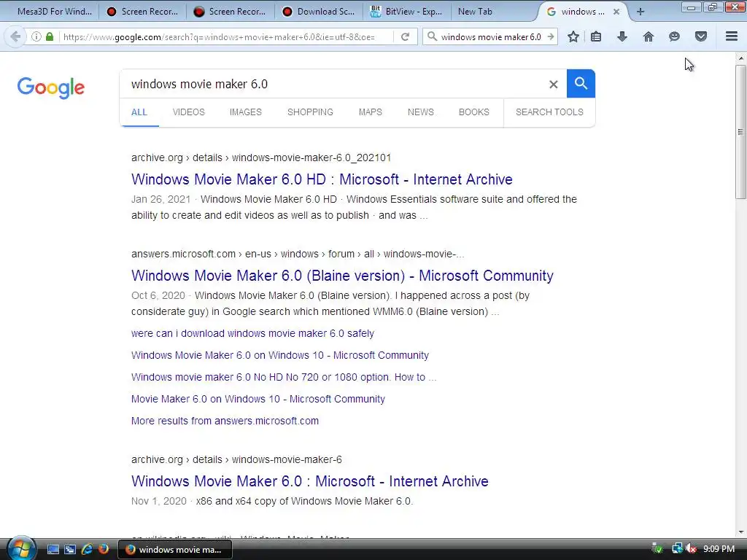Select the BOOKS results tab
Viewport: 747px width, 560px height.
coord(474,112)
